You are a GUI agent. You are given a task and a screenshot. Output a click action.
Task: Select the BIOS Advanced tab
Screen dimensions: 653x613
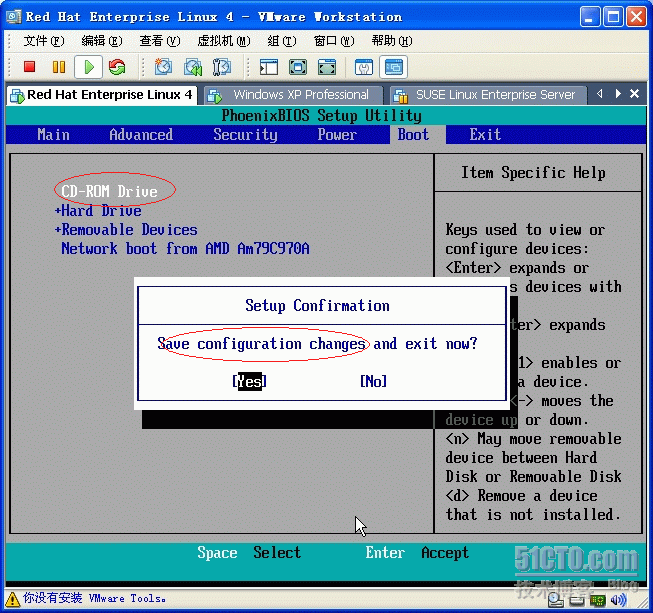141,135
